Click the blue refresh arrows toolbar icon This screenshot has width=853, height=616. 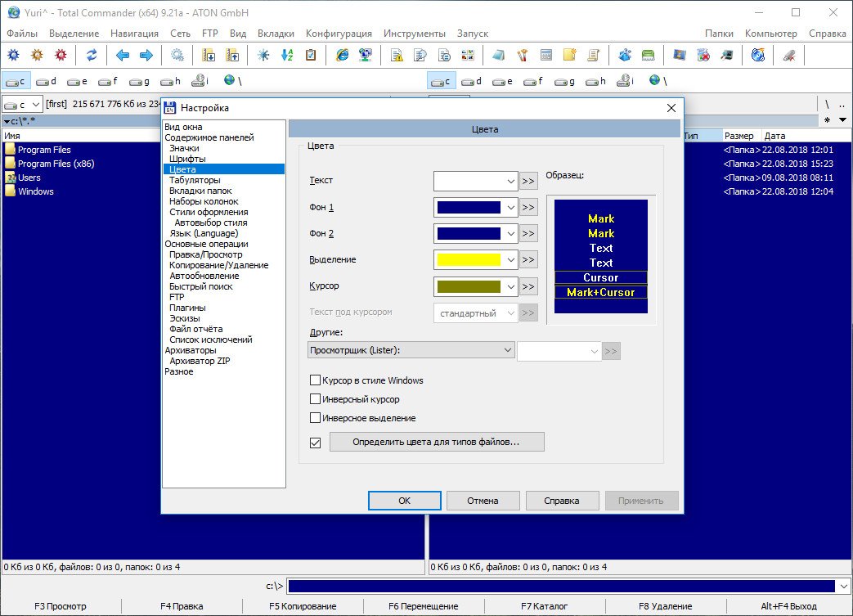tap(92, 56)
